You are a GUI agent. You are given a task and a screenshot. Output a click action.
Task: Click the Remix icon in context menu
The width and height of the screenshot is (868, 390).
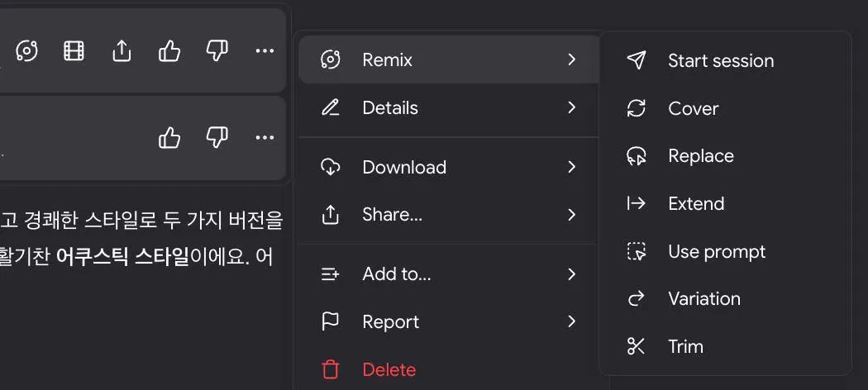coord(331,59)
